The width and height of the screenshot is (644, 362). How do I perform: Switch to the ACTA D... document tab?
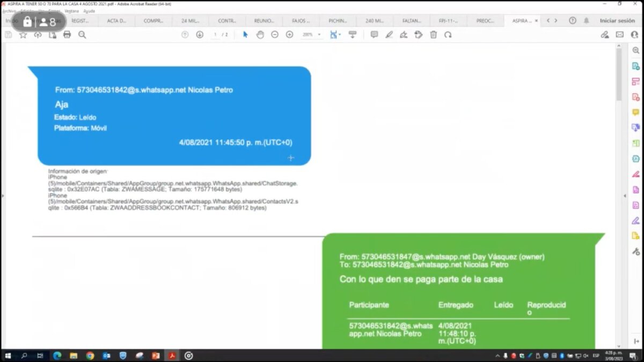117,20
